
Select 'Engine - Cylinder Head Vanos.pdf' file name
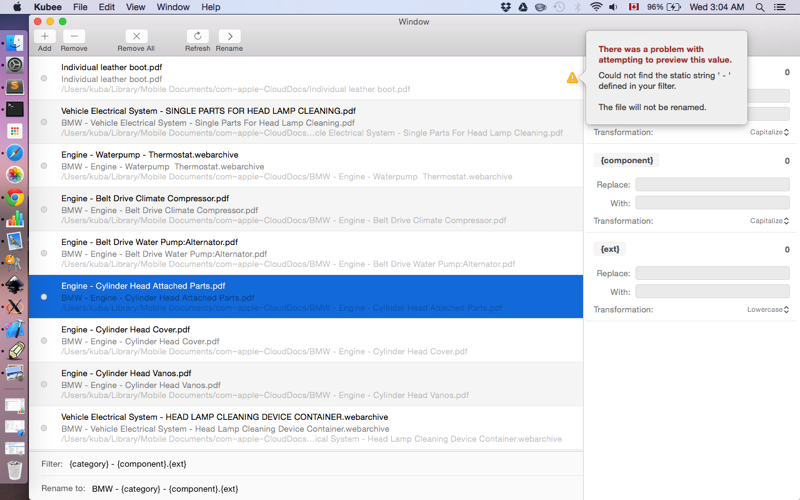point(126,373)
